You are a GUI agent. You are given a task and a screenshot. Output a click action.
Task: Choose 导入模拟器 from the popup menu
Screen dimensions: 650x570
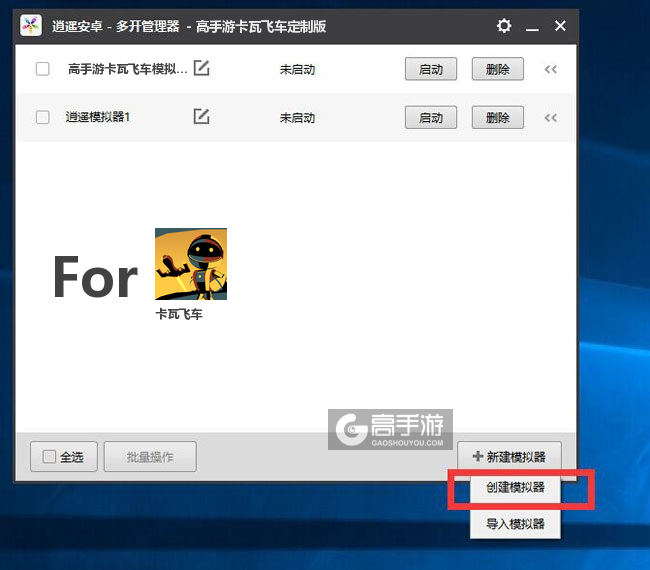tap(515, 524)
